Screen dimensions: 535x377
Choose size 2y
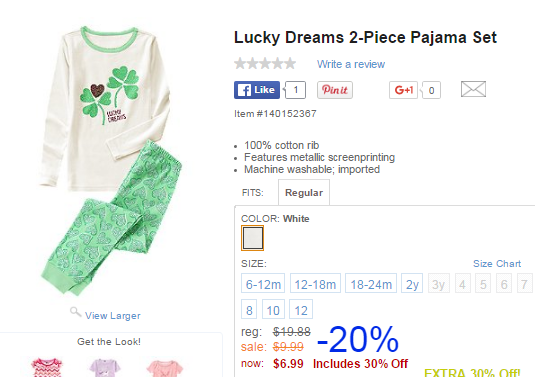(412, 283)
